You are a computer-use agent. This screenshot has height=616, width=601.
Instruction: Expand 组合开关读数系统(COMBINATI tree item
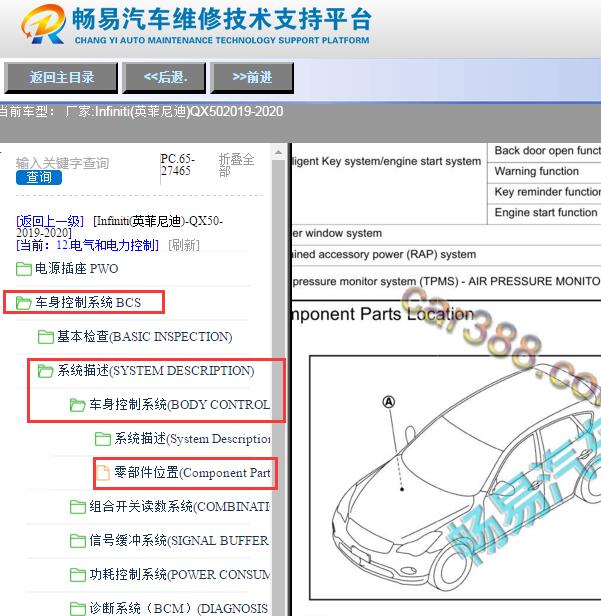[180, 506]
